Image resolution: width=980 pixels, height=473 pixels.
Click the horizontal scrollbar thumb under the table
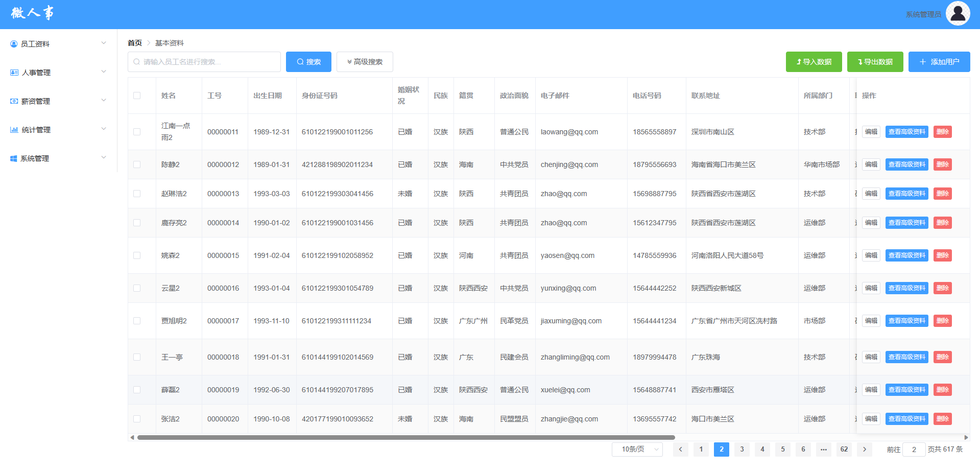406,437
